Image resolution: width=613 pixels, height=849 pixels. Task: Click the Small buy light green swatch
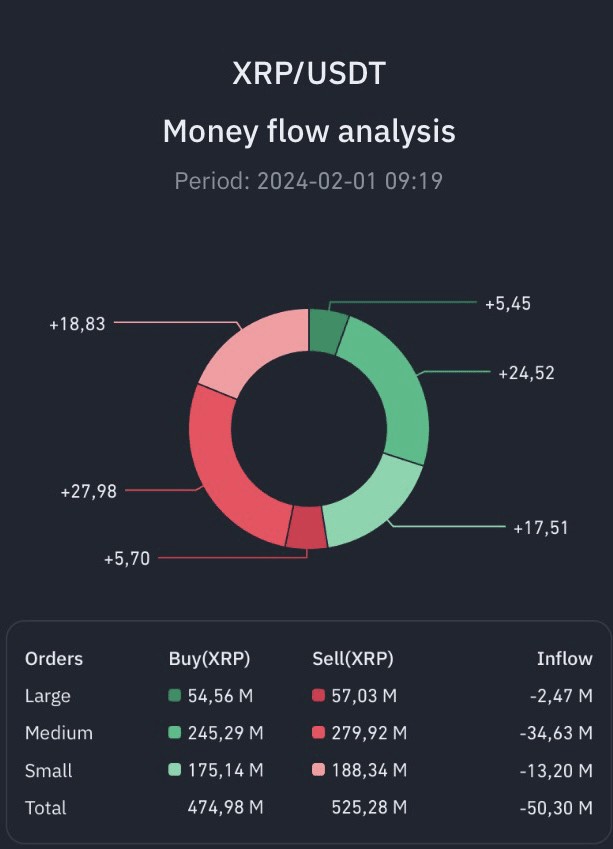(175, 770)
